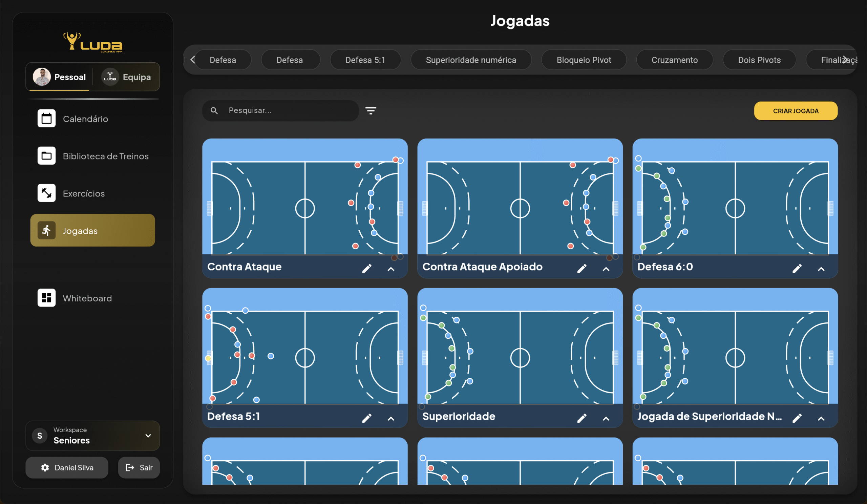Focus the Pesquisar search field
Screen dimensions: 867x504
pyautogui.click(x=289, y=110)
